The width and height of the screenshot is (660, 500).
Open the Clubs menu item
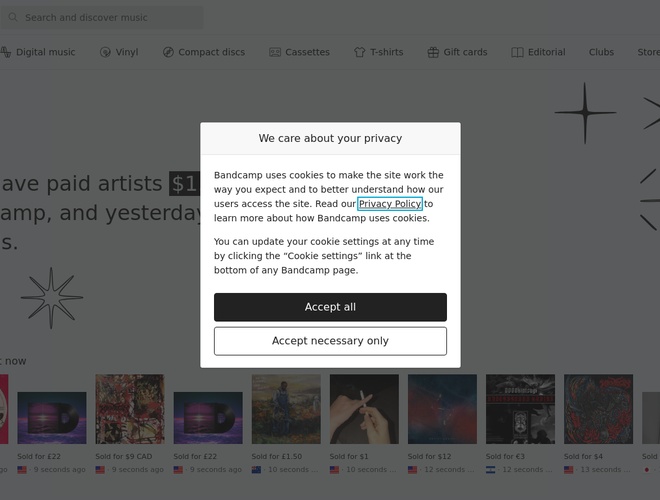pyautogui.click(x=601, y=52)
